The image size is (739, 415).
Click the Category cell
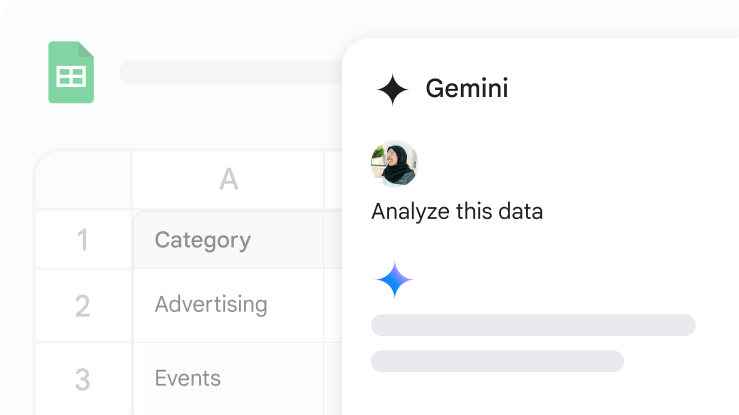click(228, 240)
